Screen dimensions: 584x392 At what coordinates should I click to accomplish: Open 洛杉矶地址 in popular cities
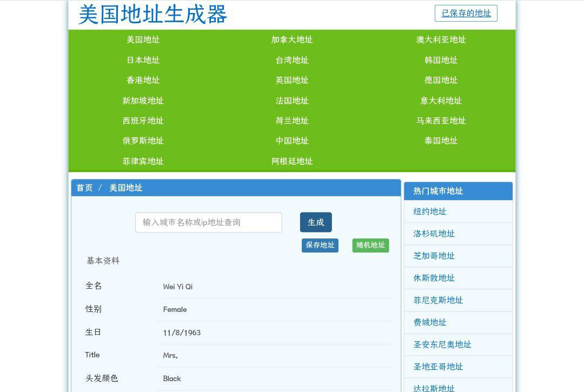click(x=434, y=234)
